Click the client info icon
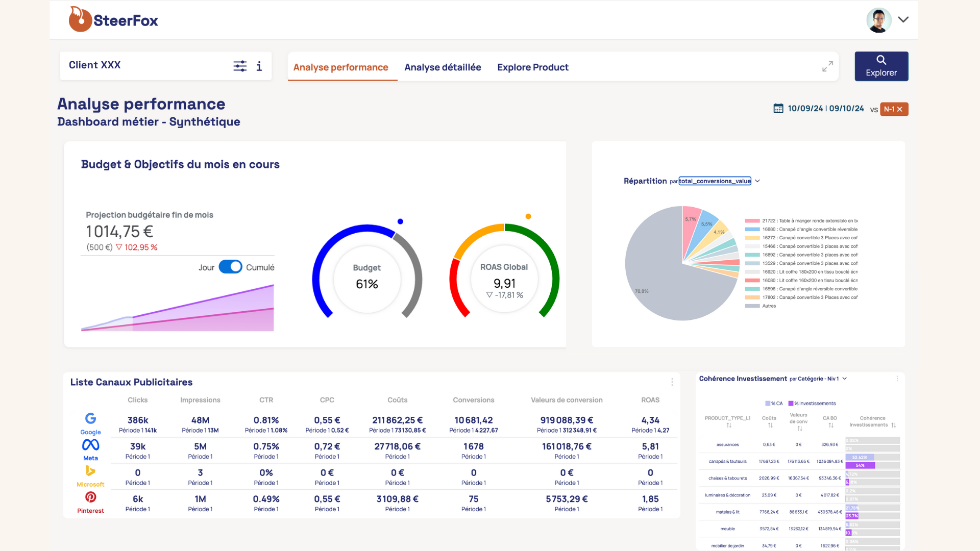Screen dimensions: 980x551 click(x=259, y=66)
